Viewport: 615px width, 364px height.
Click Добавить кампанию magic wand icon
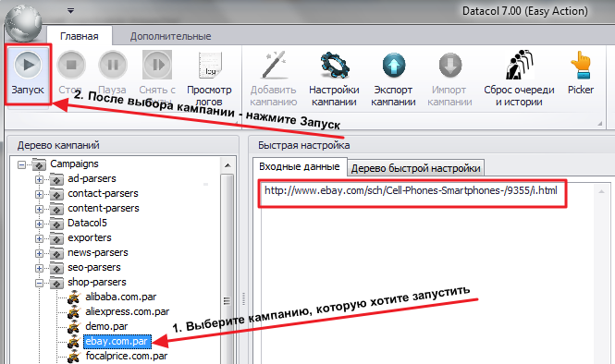(x=274, y=65)
